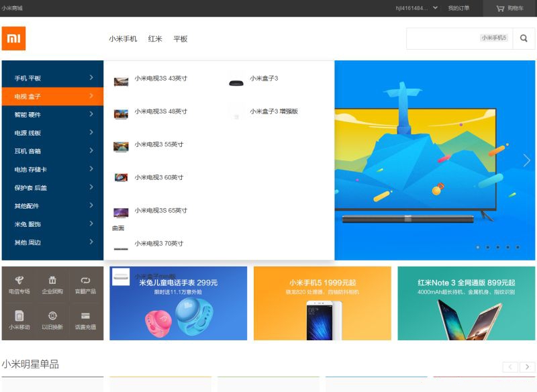Click the orange MI logo
Viewport: 537px width, 392px height.
[x=13, y=38]
